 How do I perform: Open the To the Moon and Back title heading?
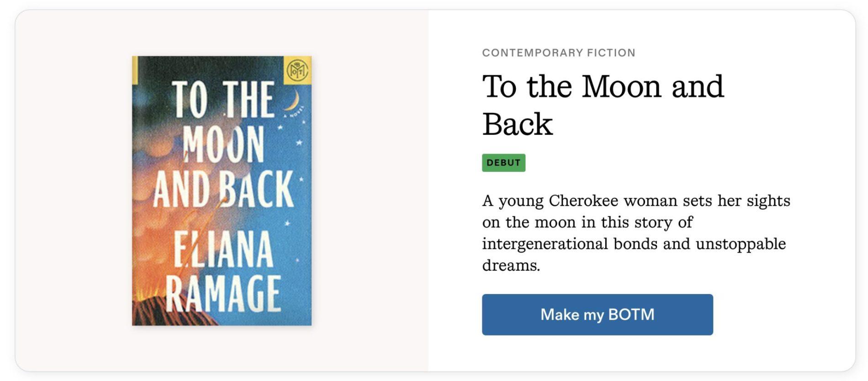coord(603,105)
